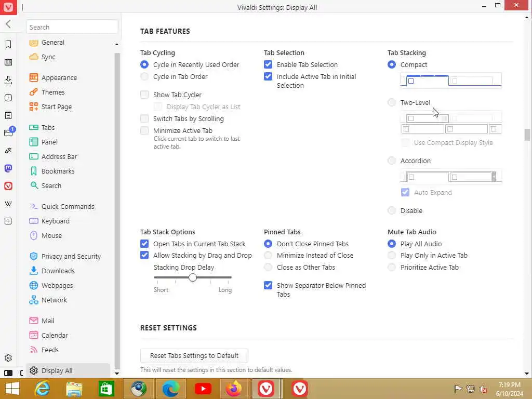Click the muted volume tray icon
This screenshot has height=399, width=532.
(483, 389)
